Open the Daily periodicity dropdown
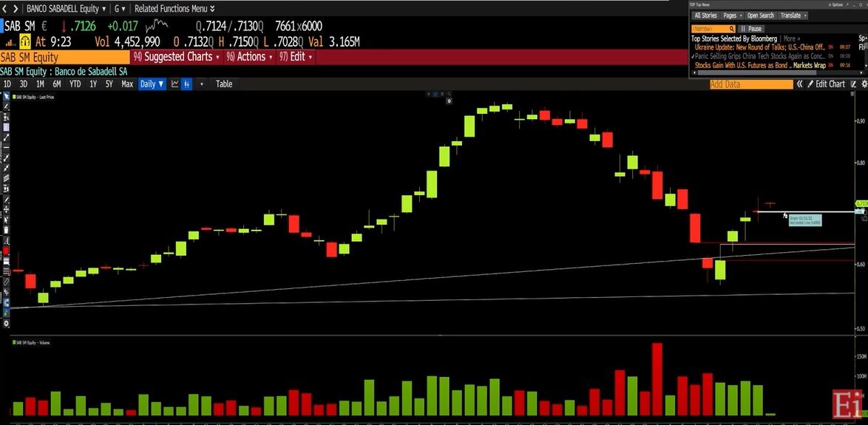The height and width of the screenshot is (425, 868). pyautogui.click(x=152, y=84)
